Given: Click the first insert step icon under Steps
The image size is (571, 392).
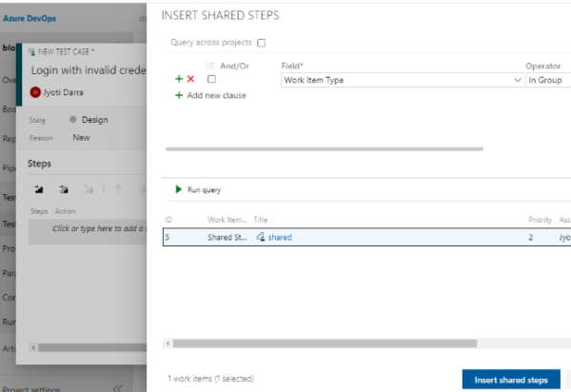Looking at the screenshot, I should 39,189.
